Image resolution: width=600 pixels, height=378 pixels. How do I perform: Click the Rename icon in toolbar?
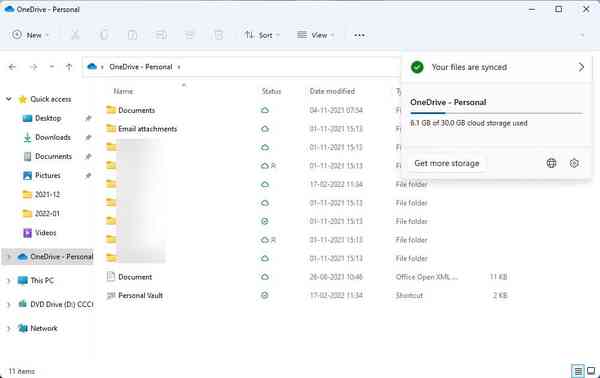coord(161,35)
